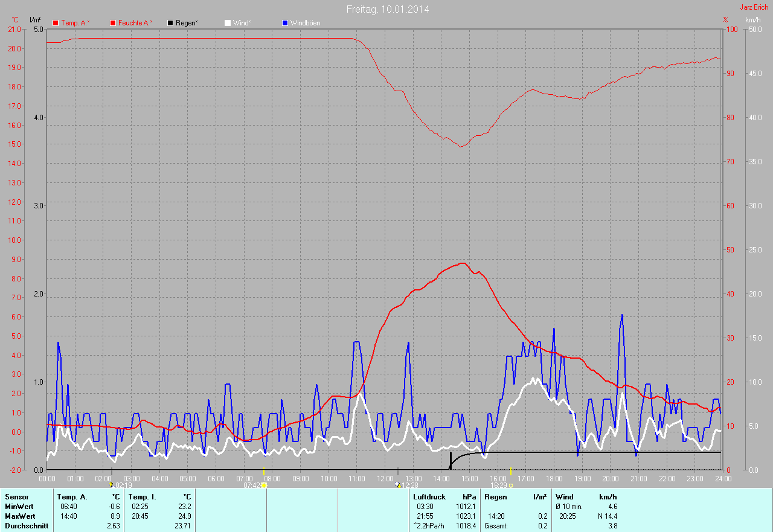Viewport: 773px width, 532px height.
Task: Click the '14:20' rain time cell
Action: pyautogui.click(x=496, y=516)
